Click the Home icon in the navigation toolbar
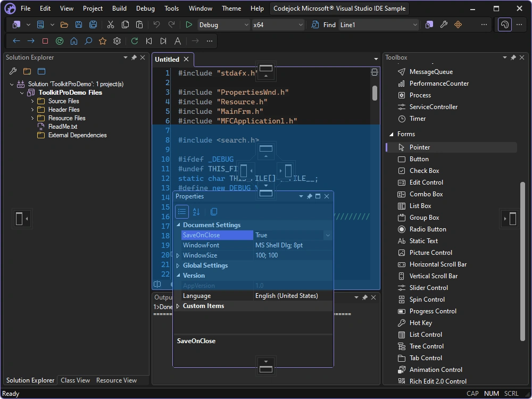 (74, 41)
